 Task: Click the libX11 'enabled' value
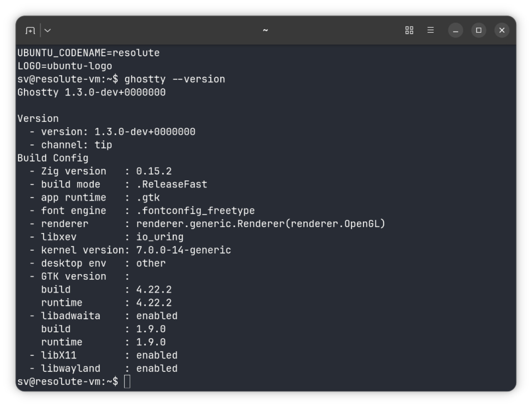(x=157, y=355)
